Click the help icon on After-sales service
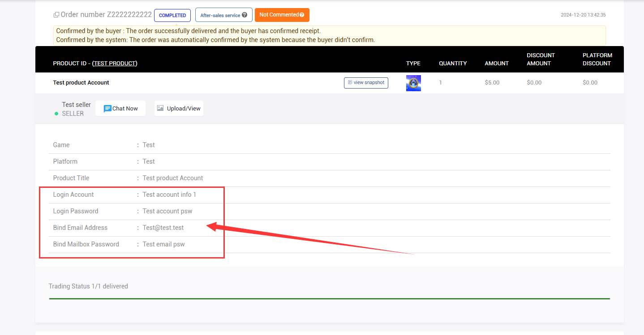 pos(245,15)
